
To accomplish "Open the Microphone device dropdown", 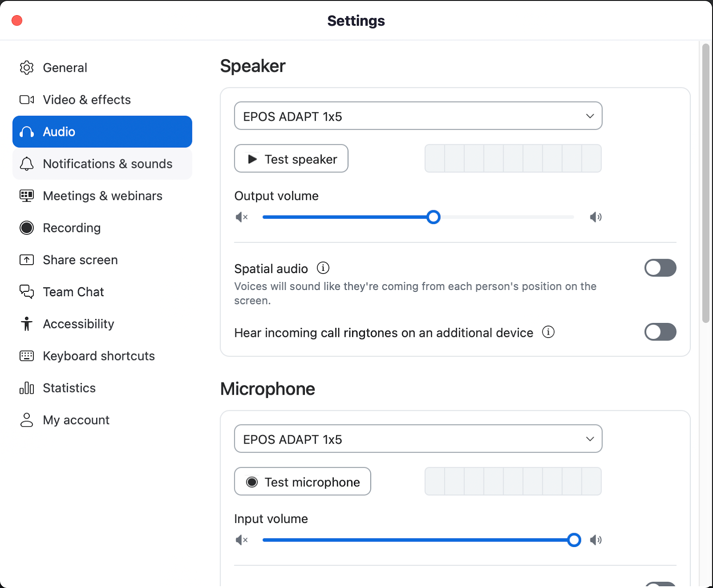I will coord(418,439).
